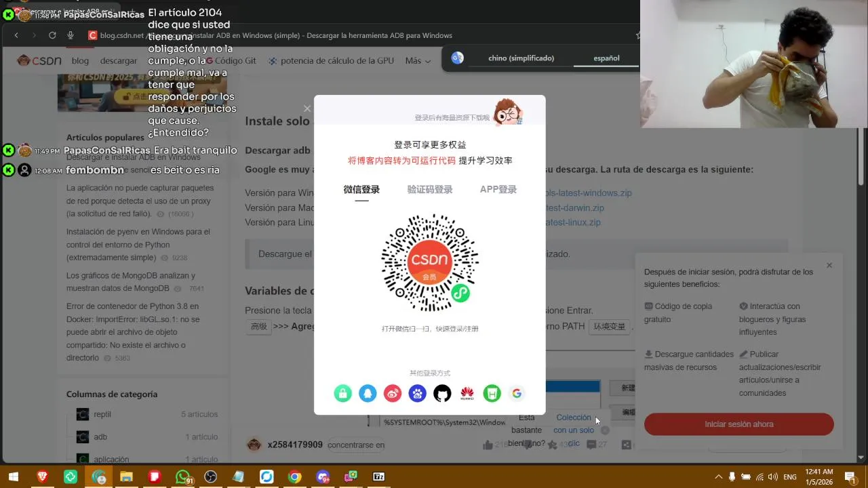
Task: Open Python 3.8 Docker error article
Action: pos(133,332)
